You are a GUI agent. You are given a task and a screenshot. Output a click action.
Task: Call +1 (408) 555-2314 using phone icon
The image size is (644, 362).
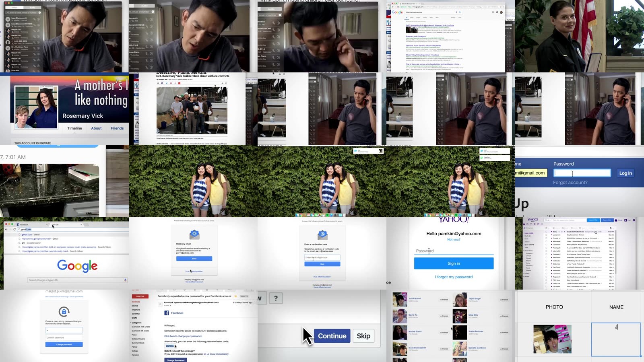35,42
